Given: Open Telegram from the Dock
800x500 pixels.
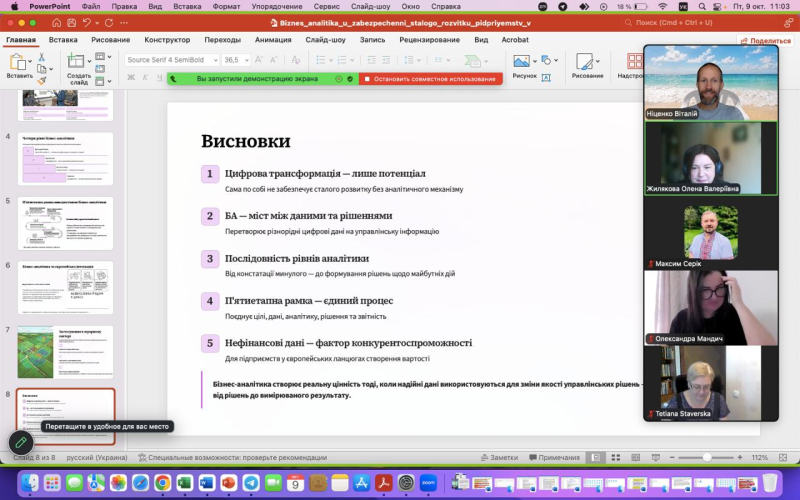Looking at the screenshot, I should coord(251,482).
